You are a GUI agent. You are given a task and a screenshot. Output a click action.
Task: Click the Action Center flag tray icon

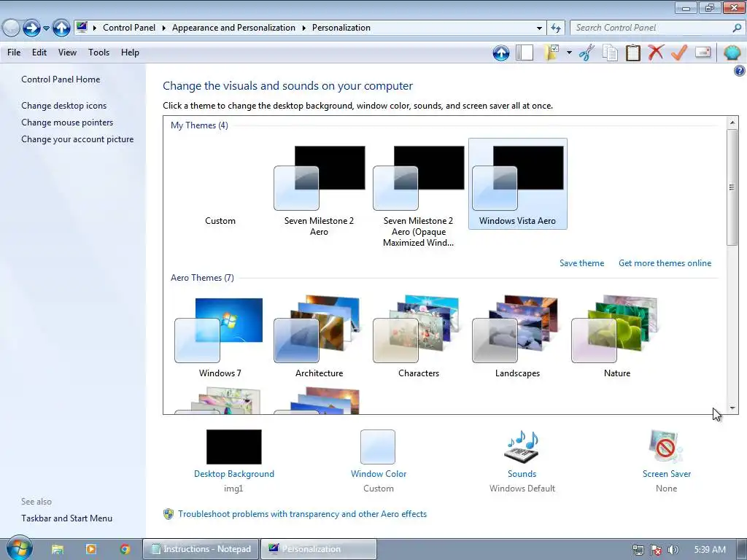tap(656, 550)
